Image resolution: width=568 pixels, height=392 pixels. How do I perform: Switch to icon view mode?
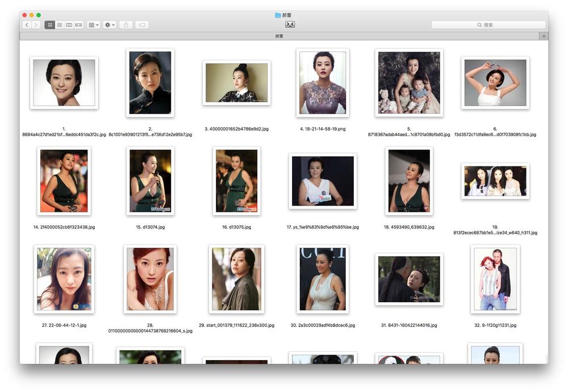coord(49,24)
